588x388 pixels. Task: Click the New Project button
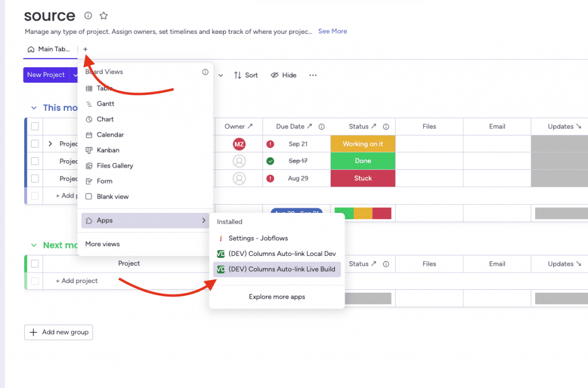click(x=46, y=75)
